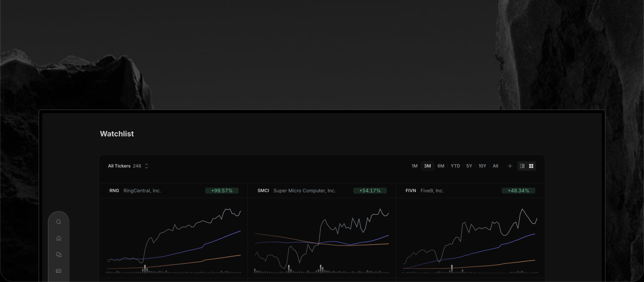Select the 3M time range
The height and width of the screenshot is (282, 644).
coord(427,166)
